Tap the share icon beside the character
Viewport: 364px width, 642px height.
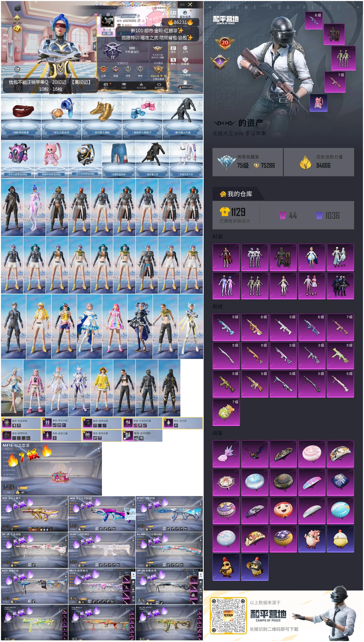(x=17, y=69)
